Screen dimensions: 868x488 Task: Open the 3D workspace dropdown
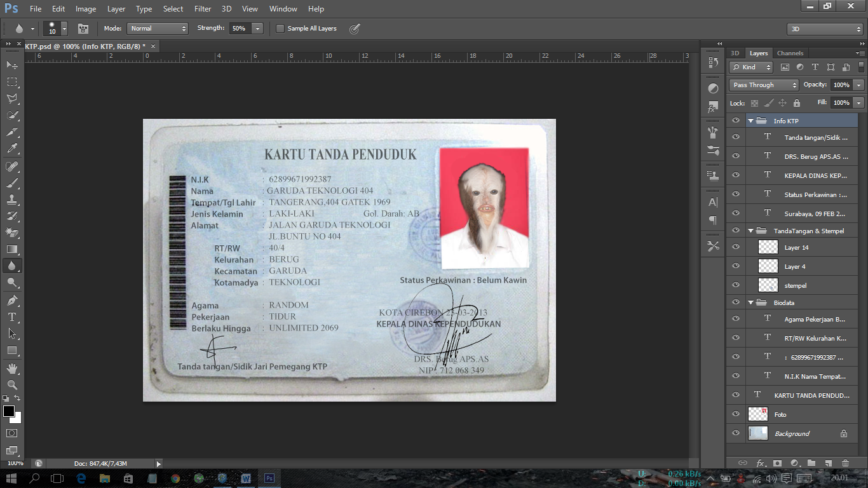(825, 29)
